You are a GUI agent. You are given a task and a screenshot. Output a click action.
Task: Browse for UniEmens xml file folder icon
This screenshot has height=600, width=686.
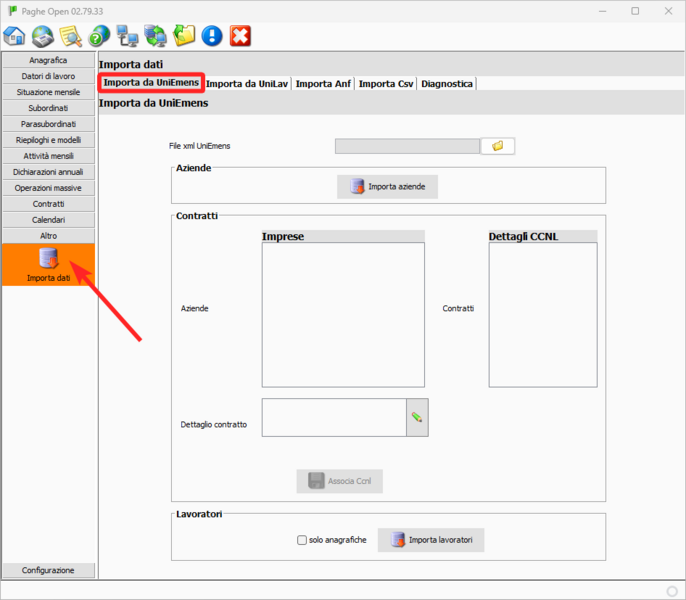pyautogui.click(x=497, y=146)
